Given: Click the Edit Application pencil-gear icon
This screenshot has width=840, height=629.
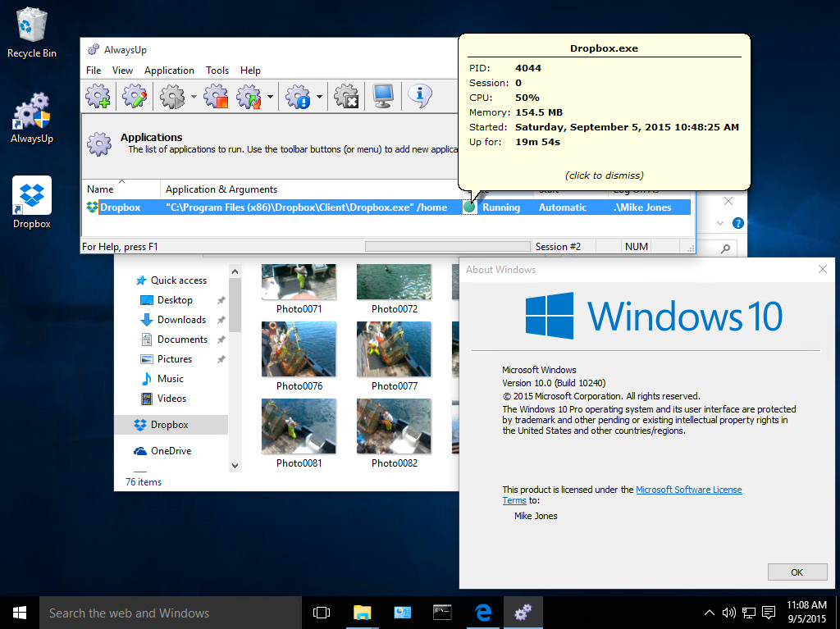Looking at the screenshot, I should (134, 97).
